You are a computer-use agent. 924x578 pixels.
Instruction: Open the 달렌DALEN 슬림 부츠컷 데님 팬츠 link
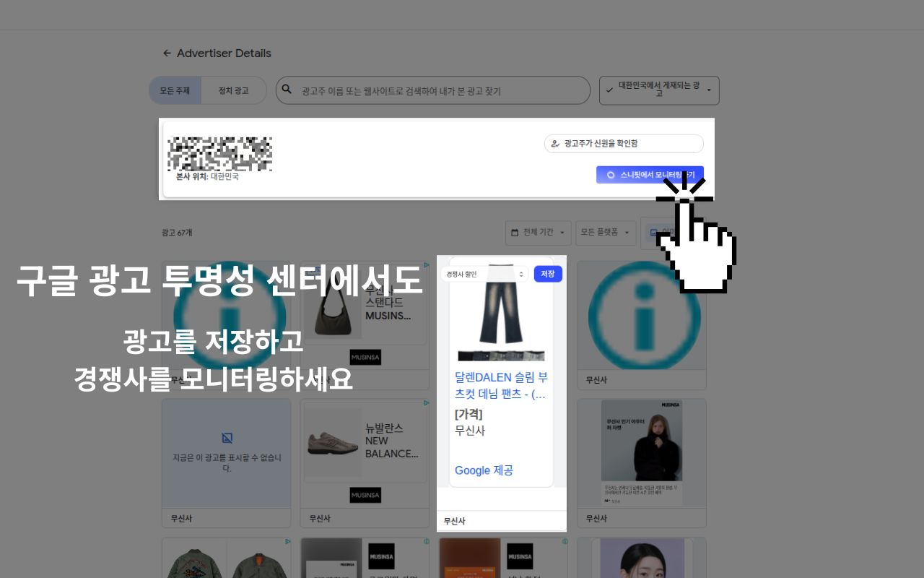[501, 386]
